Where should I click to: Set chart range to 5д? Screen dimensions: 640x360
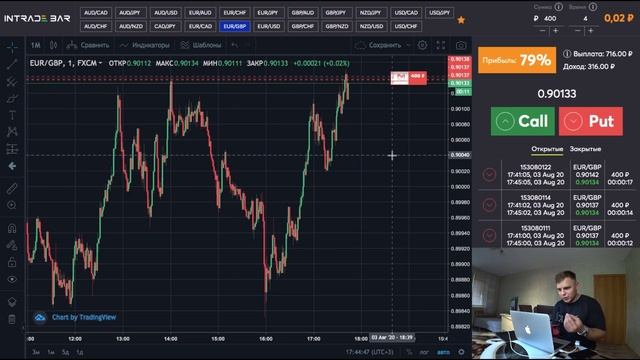(x=65, y=352)
